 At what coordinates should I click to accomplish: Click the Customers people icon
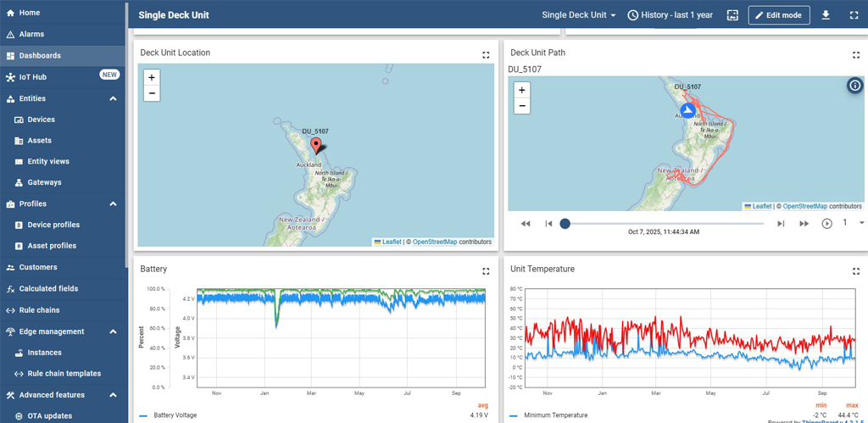click(x=10, y=267)
